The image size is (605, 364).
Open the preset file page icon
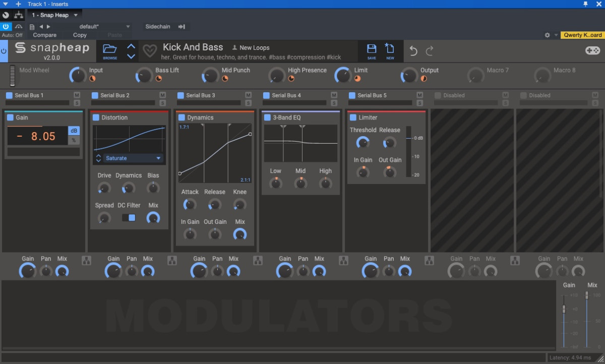(32, 27)
